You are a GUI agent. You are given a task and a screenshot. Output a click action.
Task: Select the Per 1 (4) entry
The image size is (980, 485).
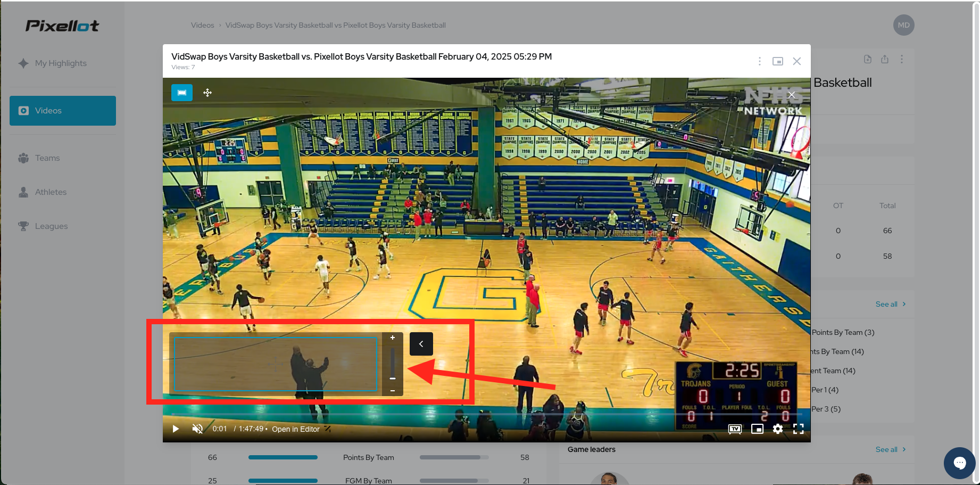(825, 390)
